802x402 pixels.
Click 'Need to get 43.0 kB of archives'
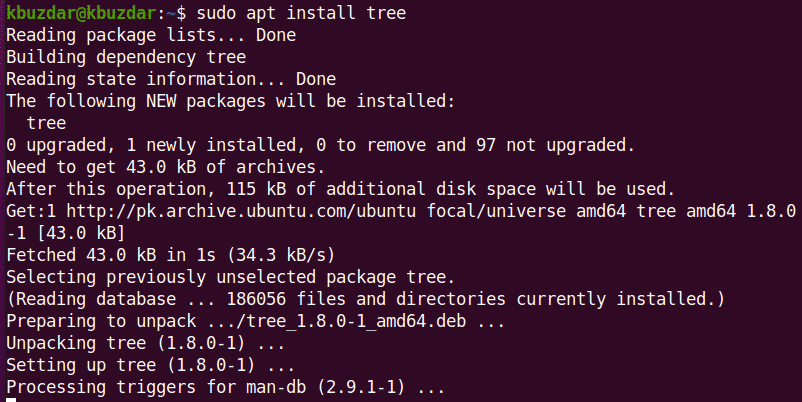pos(165,167)
